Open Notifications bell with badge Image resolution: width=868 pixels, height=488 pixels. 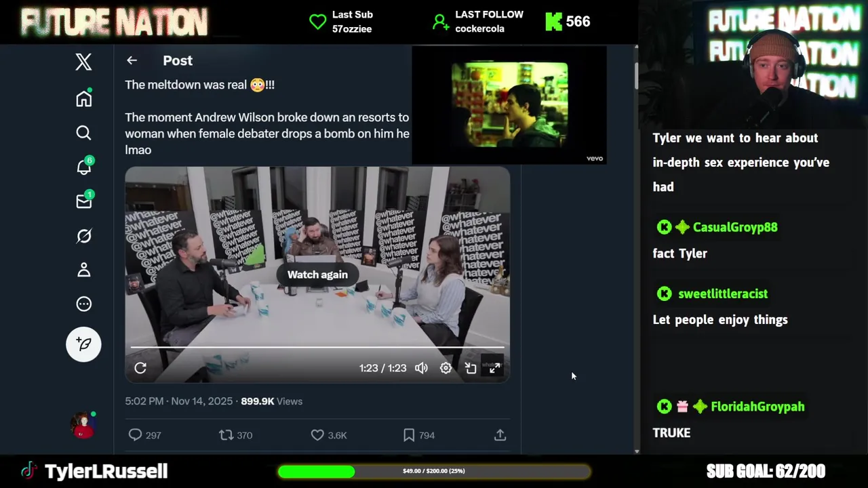pyautogui.click(x=84, y=167)
